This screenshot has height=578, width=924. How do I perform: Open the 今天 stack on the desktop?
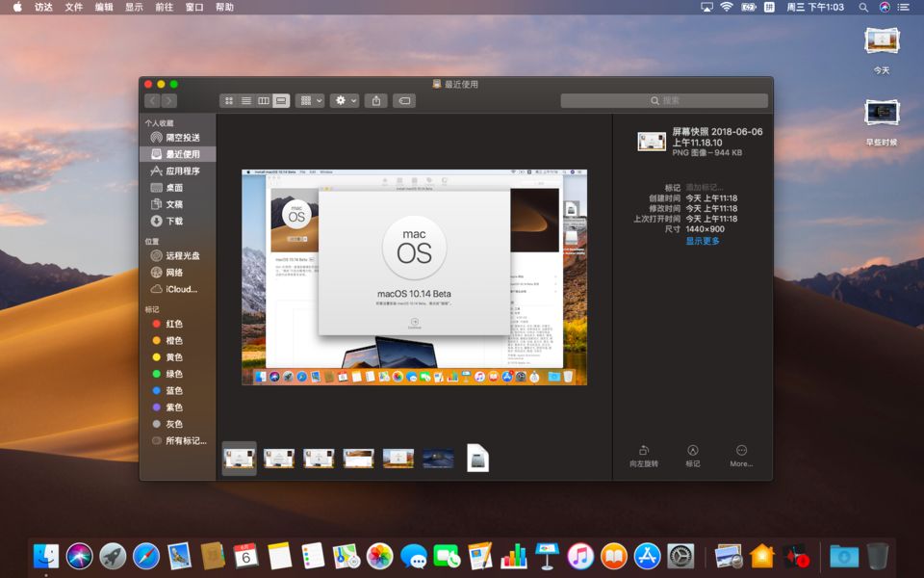tap(882, 49)
